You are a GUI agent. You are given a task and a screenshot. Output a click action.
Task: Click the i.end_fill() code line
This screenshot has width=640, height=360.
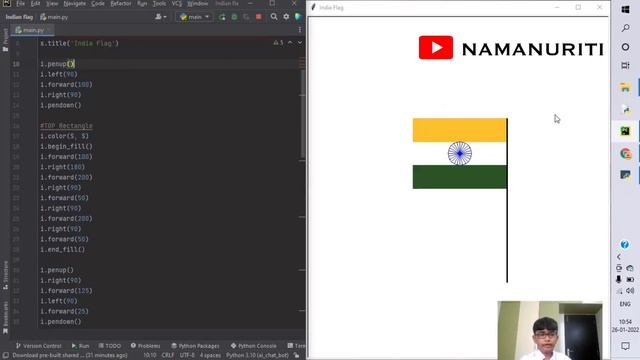(x=62, y=249)
